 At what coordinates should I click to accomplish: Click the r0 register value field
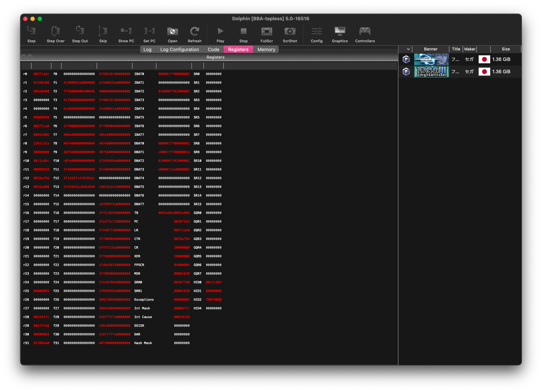pos(41,74)
